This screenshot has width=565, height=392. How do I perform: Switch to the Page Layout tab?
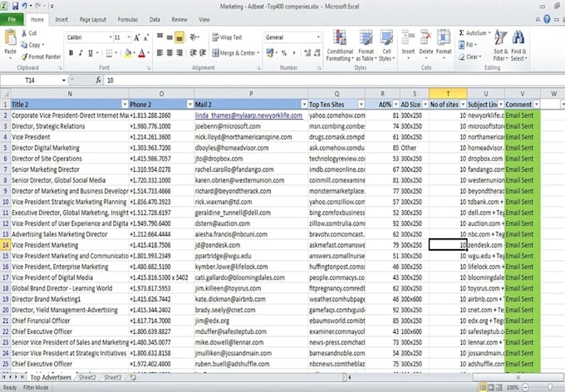point(92,19)
